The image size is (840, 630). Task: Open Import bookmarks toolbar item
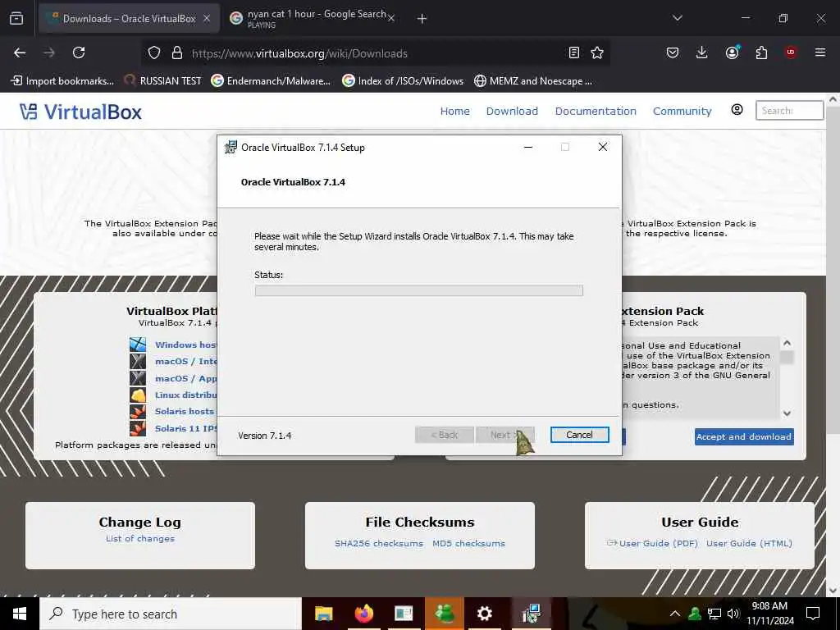(62, 81)
